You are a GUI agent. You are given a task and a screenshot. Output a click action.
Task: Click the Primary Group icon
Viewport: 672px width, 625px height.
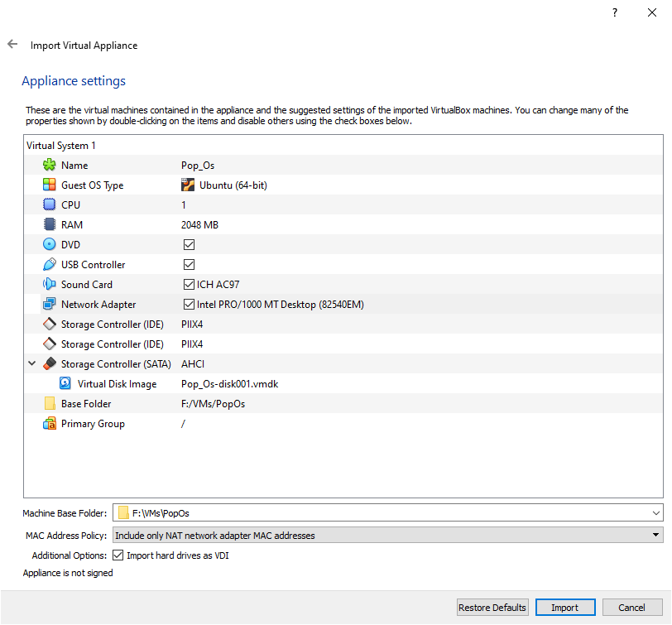click(50, 423)
